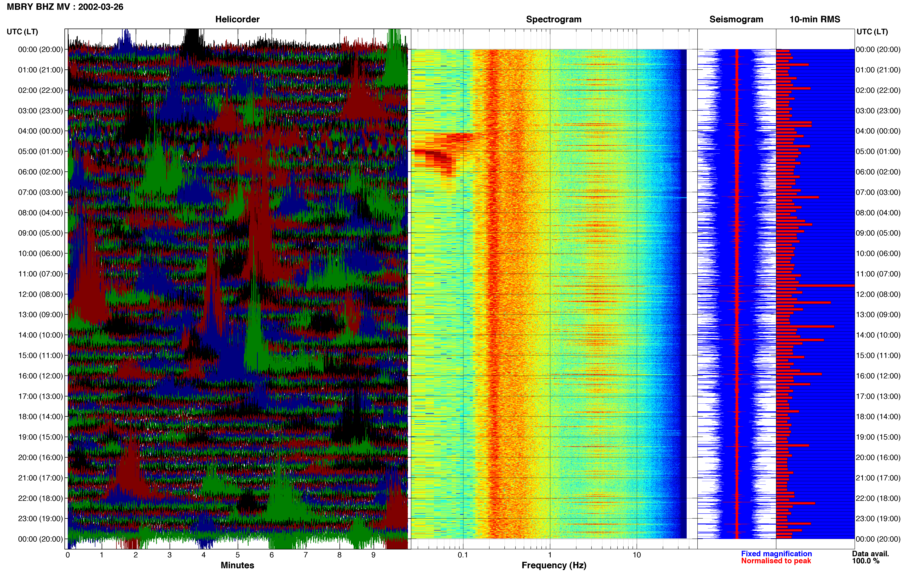This screenshot has width=924, height=578.
Task: Click minute tick label 7 under Helicorder
Action: [x=306, y=555]
